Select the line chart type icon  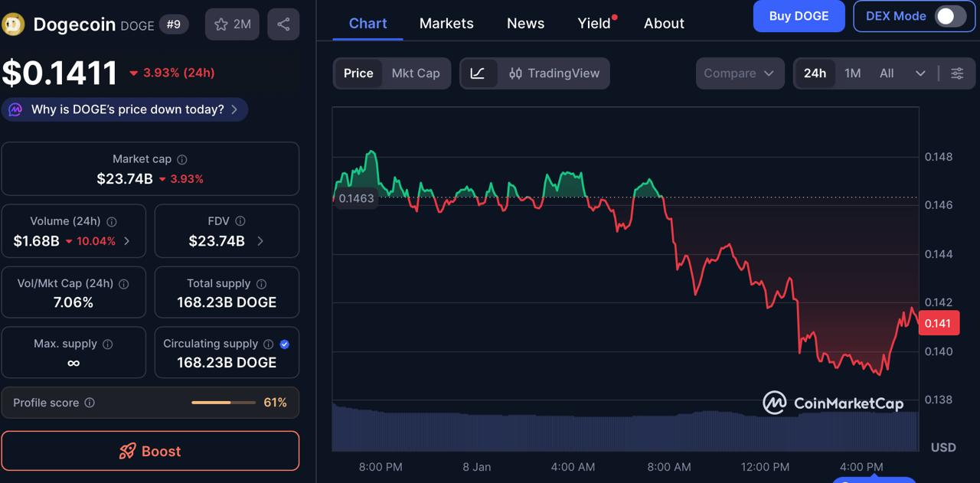click(x=479, y=73)
